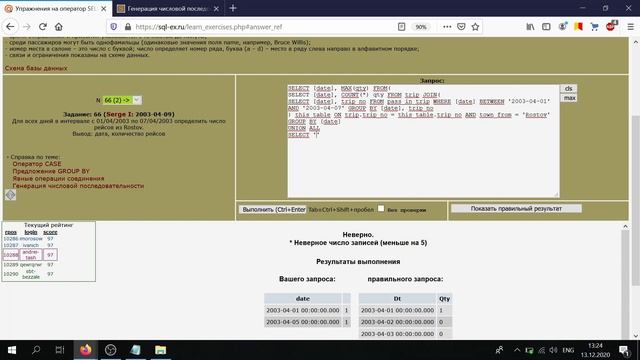Viewport: 640px width, 360px height.
Task: Go back to the previous page
Action: click(x=10, y=27)
